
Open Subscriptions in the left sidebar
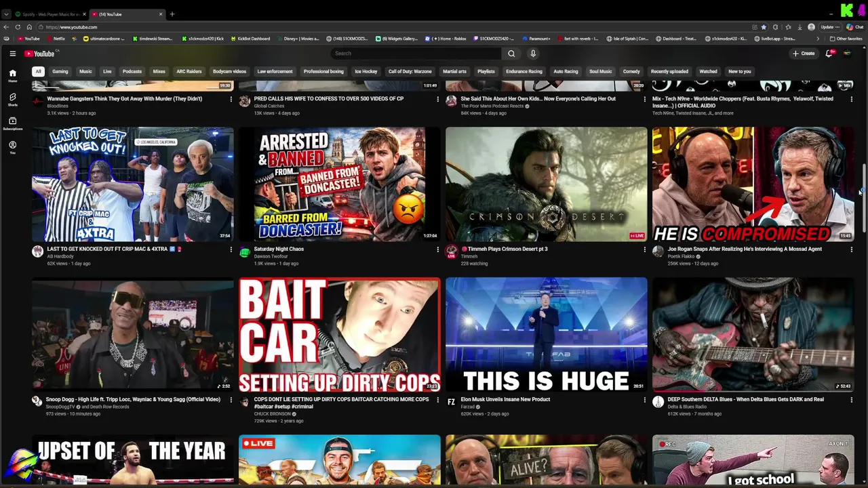point(12,123)
